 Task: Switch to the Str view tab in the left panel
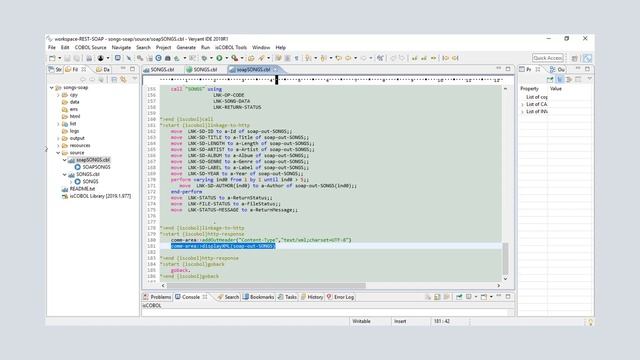point(55,70)
